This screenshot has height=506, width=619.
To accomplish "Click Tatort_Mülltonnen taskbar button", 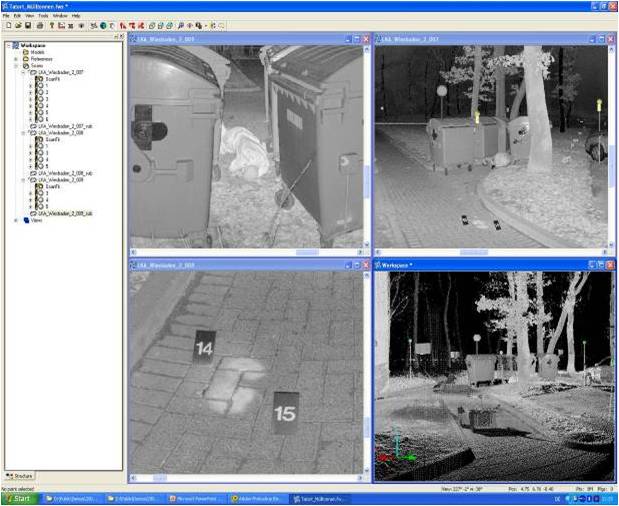I will 319,499.
